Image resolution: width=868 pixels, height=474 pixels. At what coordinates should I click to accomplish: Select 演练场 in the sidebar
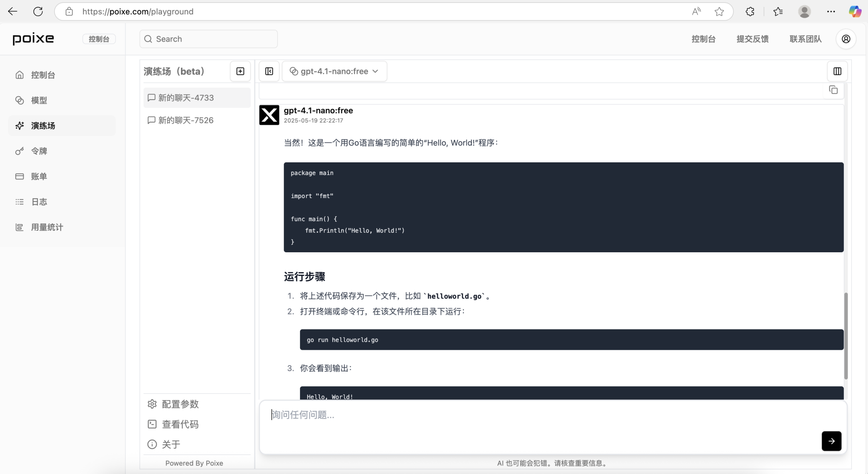pyautogui.click(x=62, y=126)
